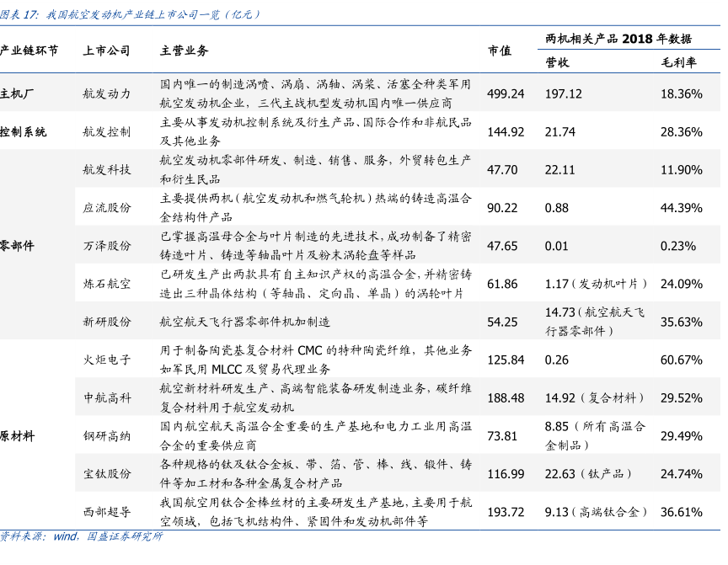This screenshot has width=728, height=565.
Task: Select gross margin '29.49%'
Action: [682, 436]
